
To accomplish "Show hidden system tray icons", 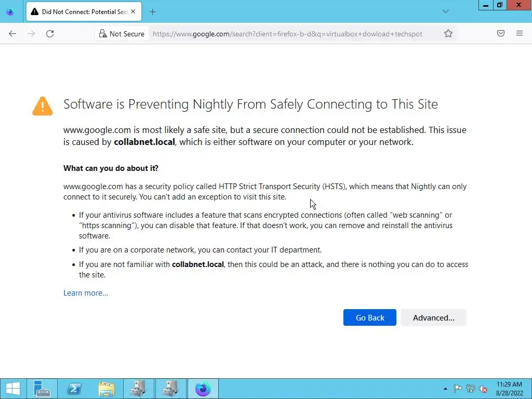I will click(x=445, y=389).
